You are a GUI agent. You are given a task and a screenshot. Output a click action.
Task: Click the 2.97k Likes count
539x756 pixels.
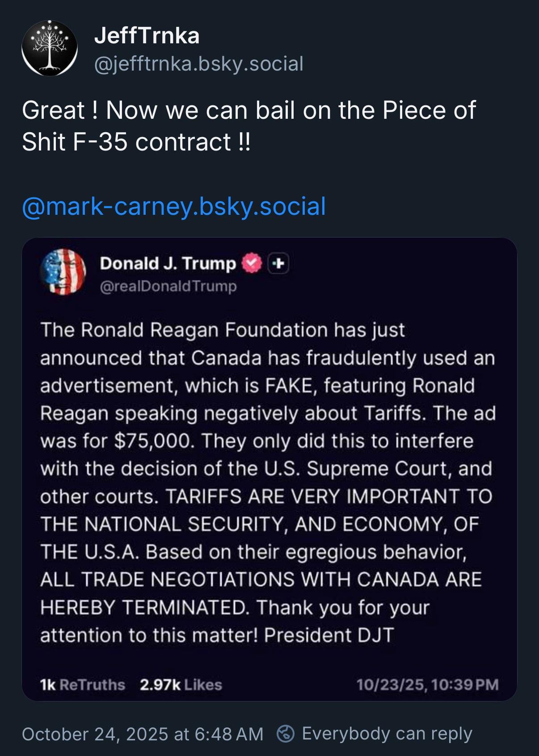coord(181,685)
